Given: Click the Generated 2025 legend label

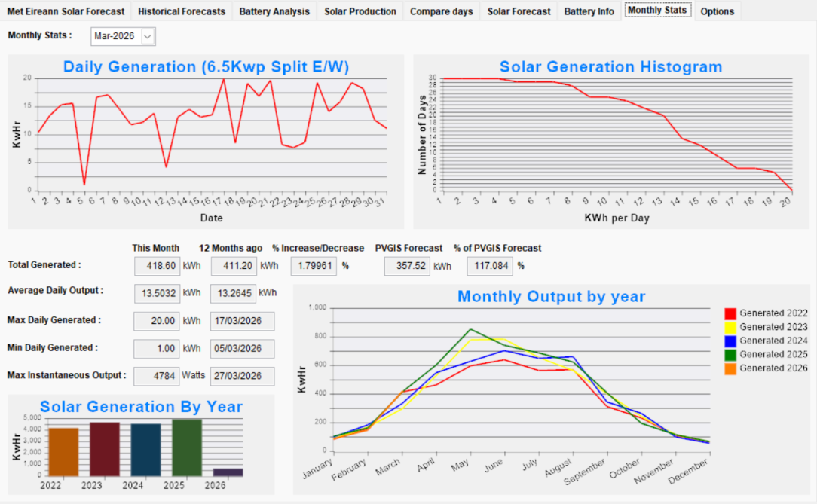Looking at the screenshot, I should click(773, 355).
